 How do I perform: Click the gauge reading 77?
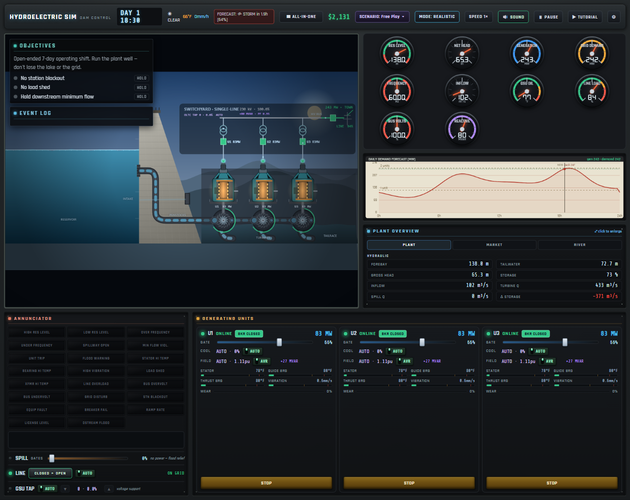tap(527, 91)
